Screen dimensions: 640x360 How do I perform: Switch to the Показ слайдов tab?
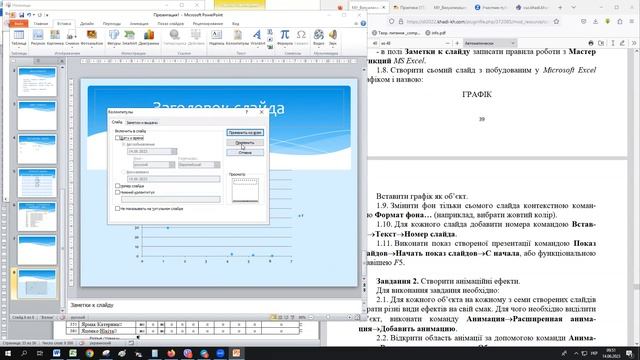coord(171,24)
